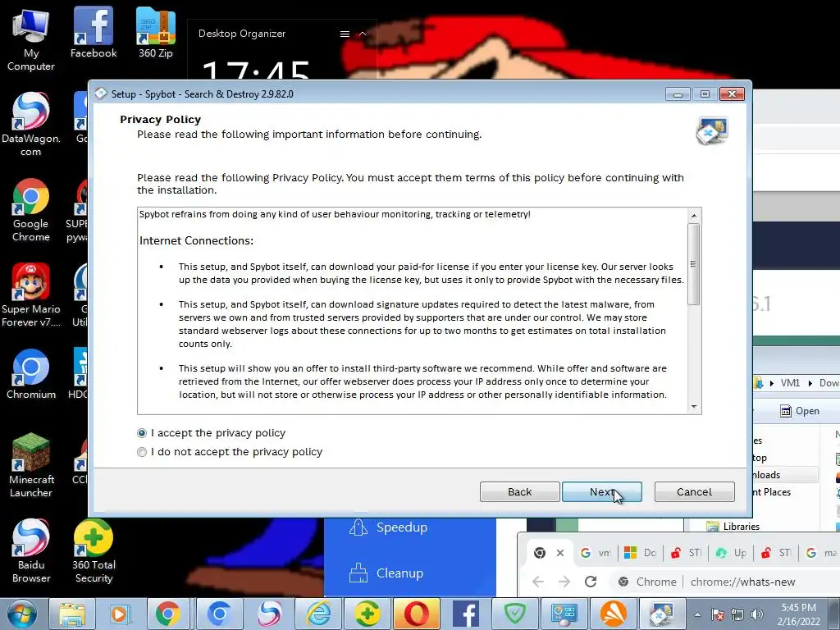Switch to the 'ma' Google tab in Chrome
840x630 pixels.
click(821, 553)
